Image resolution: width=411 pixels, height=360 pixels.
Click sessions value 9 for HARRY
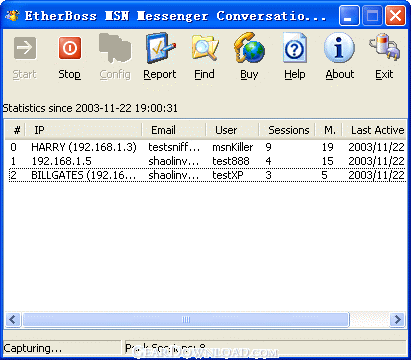click(269, 147)
